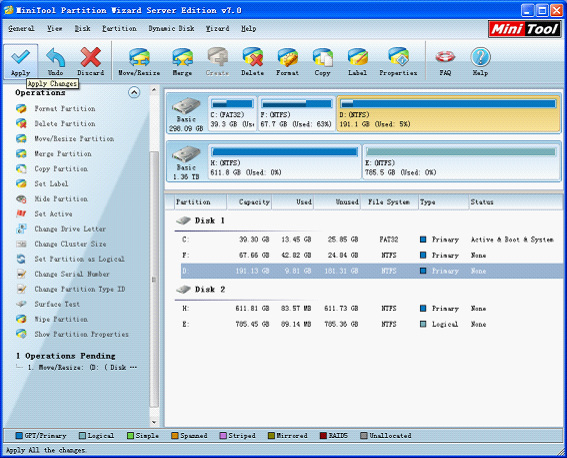
Task: Choose Set Label in sidebar
Action: point(51,184)
